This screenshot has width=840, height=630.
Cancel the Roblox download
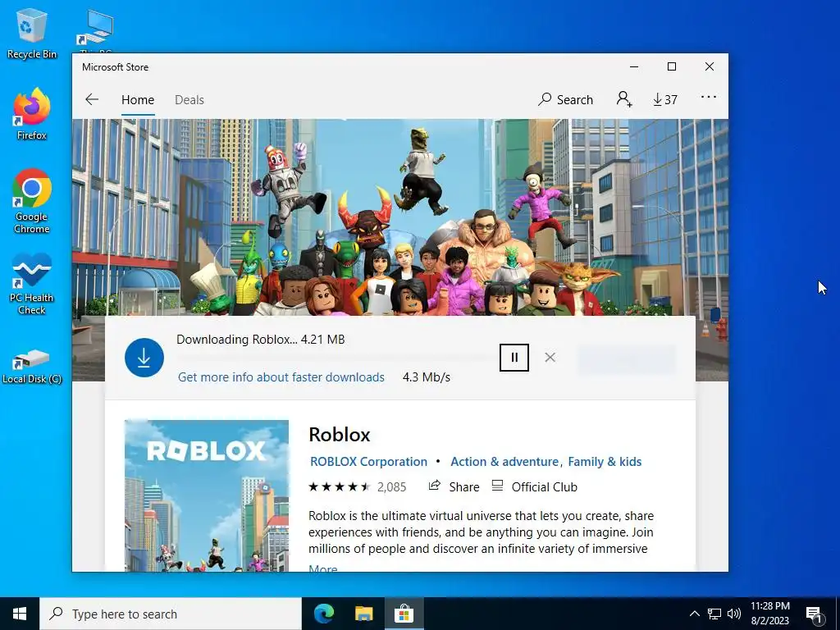(x=550, y=358)
